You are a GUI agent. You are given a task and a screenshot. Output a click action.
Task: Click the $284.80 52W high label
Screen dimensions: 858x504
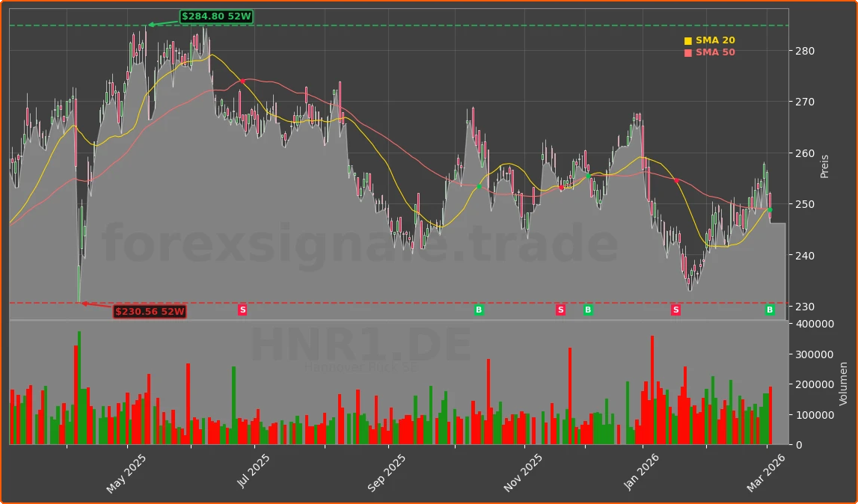point(216,16)
